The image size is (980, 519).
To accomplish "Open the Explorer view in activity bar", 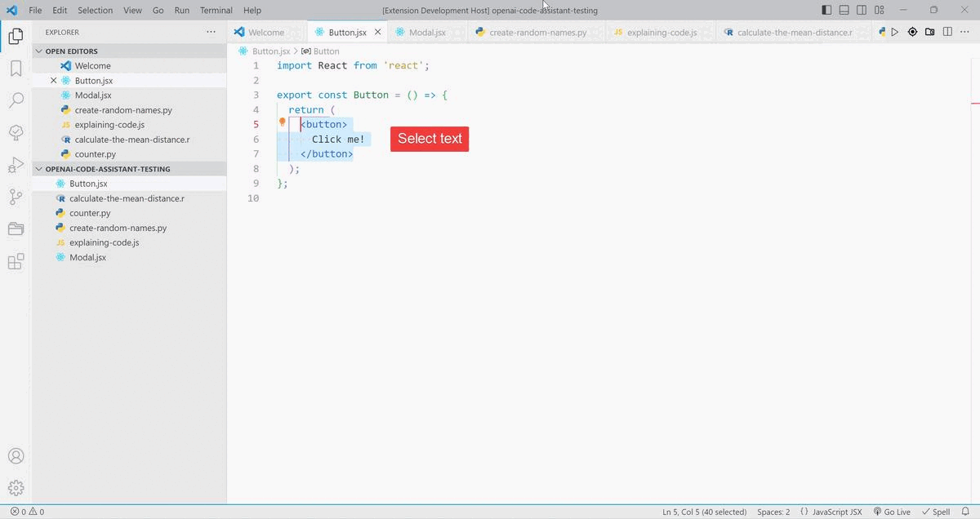I will coord(16,36).
